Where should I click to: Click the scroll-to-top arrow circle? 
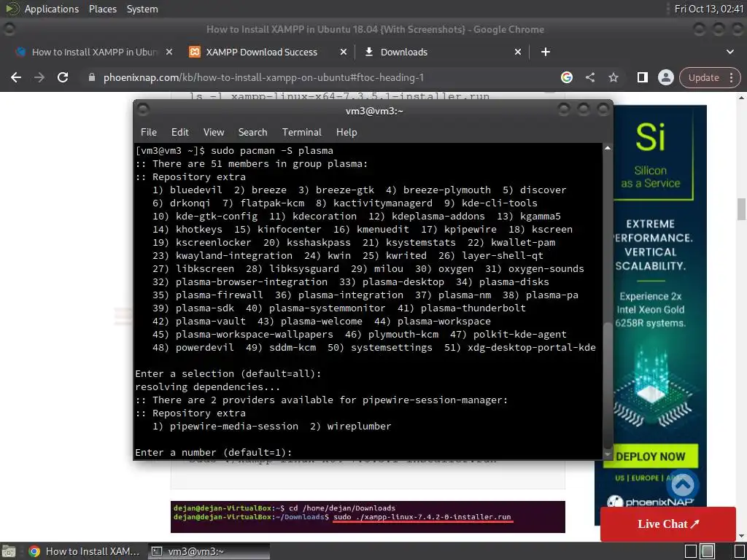[x=683, y=485]
